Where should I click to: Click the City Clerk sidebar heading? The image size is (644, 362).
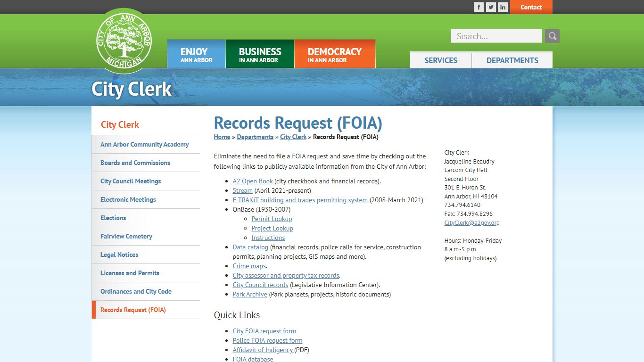coord(120,124)
